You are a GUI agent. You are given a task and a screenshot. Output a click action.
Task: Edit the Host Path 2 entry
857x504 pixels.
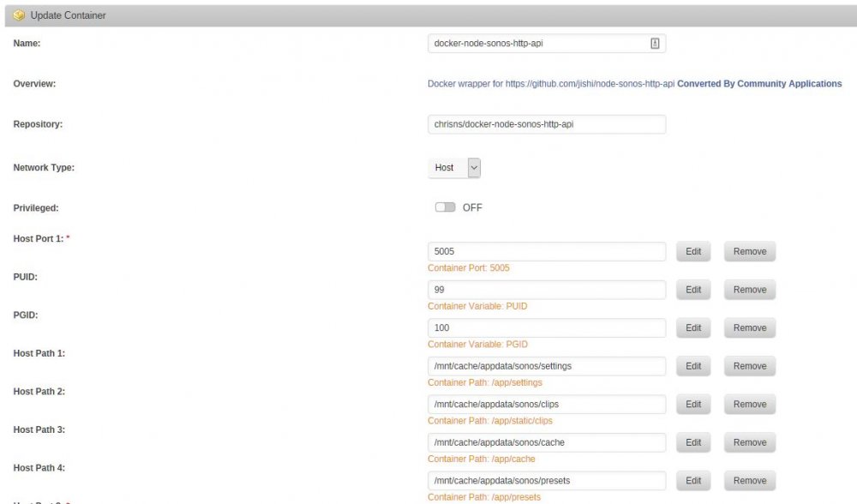(693, 405)
